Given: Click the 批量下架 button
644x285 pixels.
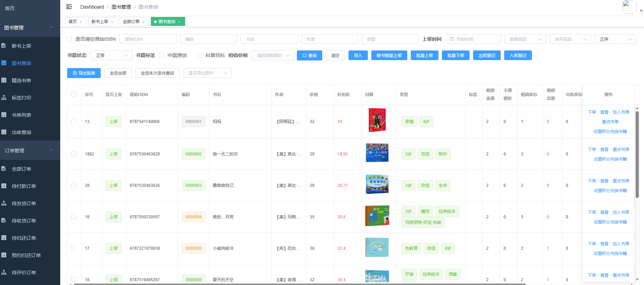Looking at the screenshot, I should click(456, 55).
